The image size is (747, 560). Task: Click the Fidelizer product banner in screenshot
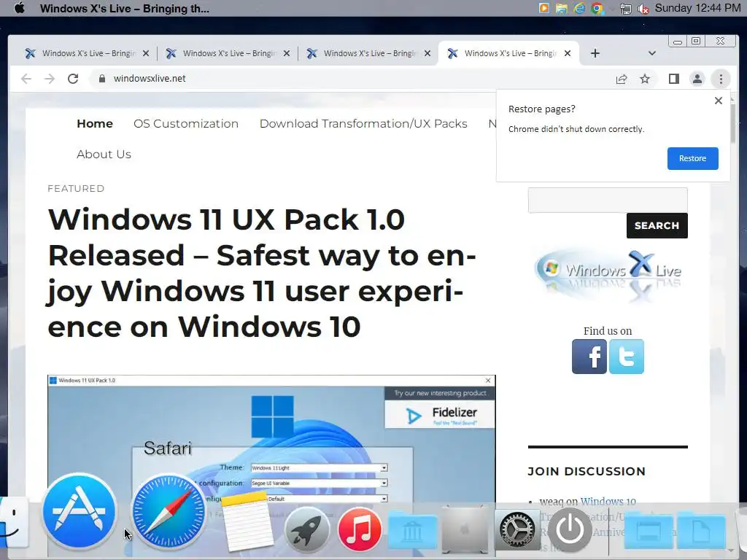tap(440, 415)
